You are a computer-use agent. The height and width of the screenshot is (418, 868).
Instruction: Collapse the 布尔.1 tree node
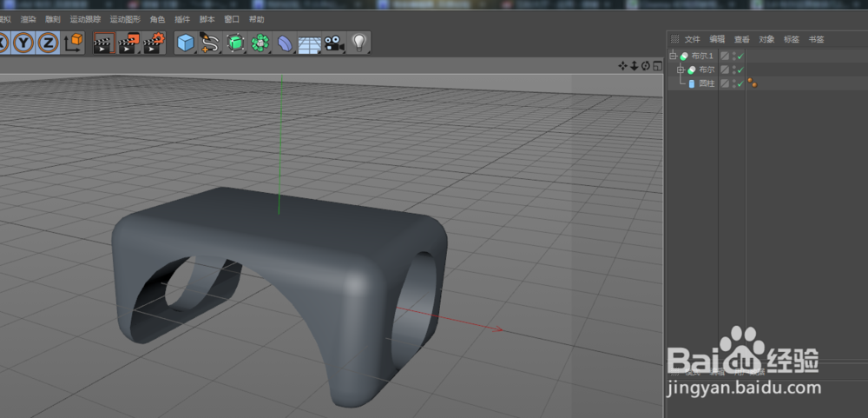pos(674,56)
